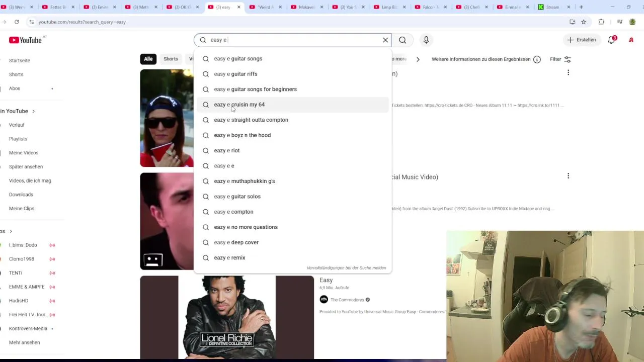Image resolution: width=644 pixels, height=362 pixels.
Task: Select suggestion 'easy e guitar songs'
Action: coord(292,59)
